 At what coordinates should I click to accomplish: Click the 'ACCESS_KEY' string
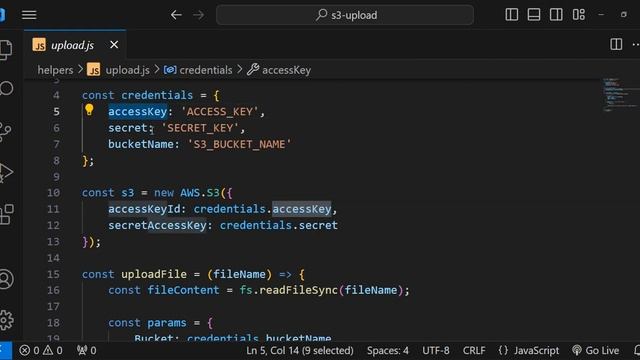220,112
